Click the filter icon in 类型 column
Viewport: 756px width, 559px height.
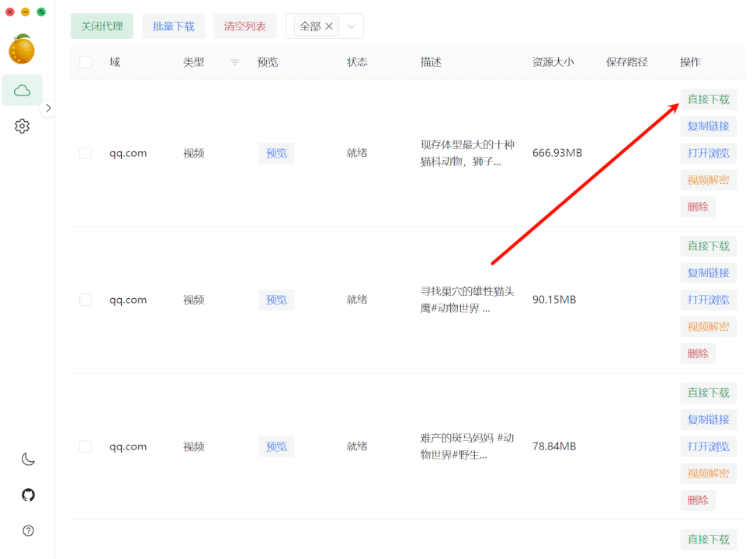234,62
